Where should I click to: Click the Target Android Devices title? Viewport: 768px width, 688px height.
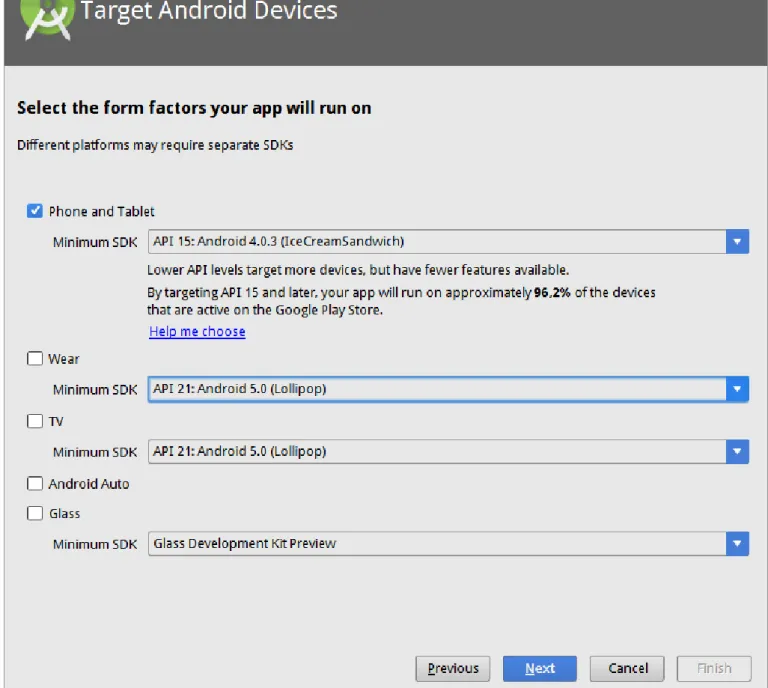209,11
